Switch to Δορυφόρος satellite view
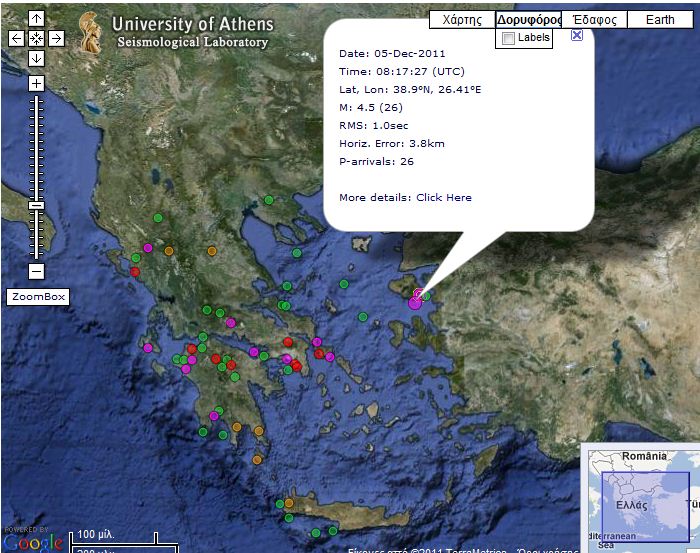The width and height of the screenshot is (700, 553). click(x=528, y=20)
